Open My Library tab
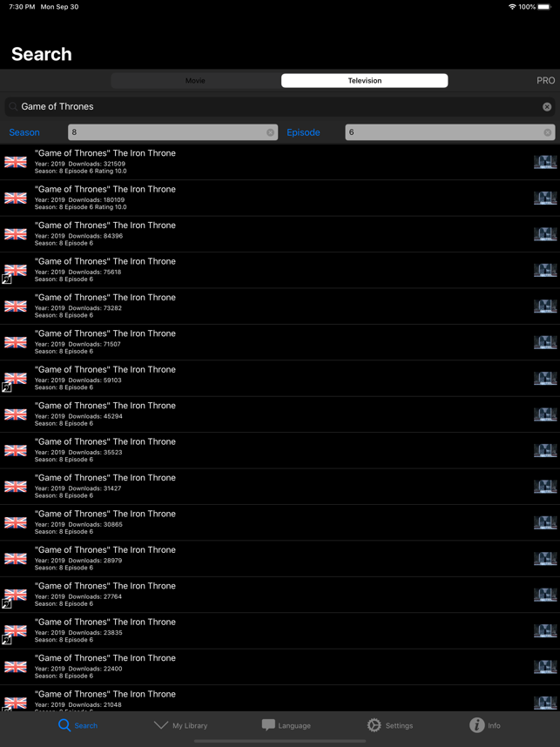The width and height of the screenshot is (560, 747). (x=180, y=725)
